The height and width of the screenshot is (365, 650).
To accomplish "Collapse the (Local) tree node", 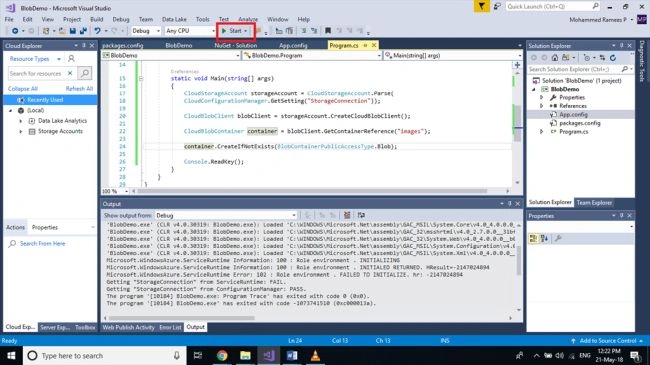I will tap(11, 111).
